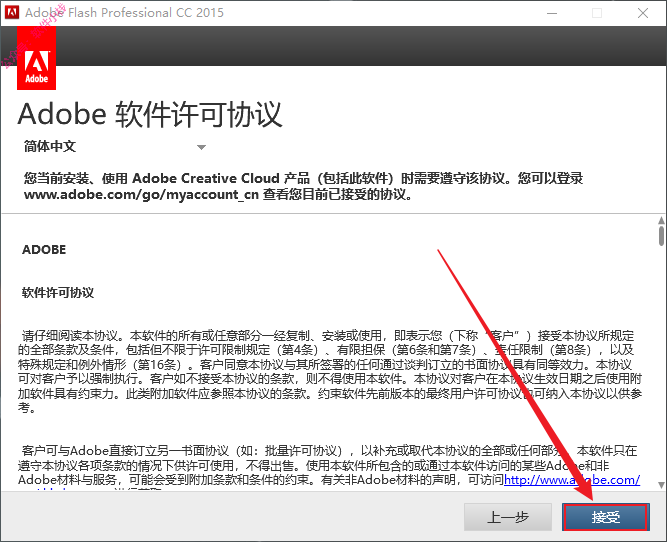667x542 pixels.
Task: Click the paragraph starting 客户可与Adobe直接订立
Action: (x=329, y=465)
